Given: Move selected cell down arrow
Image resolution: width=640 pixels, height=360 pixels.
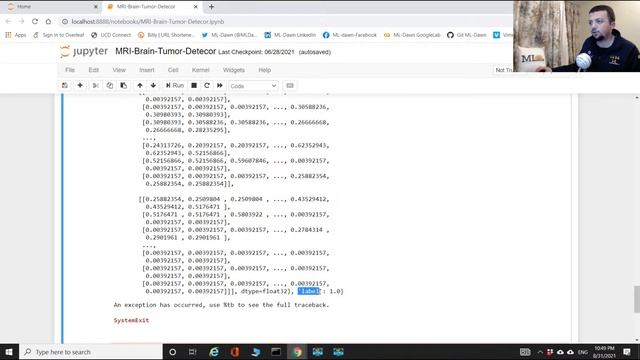Looking at the screenshot, I should click(153, 86).
